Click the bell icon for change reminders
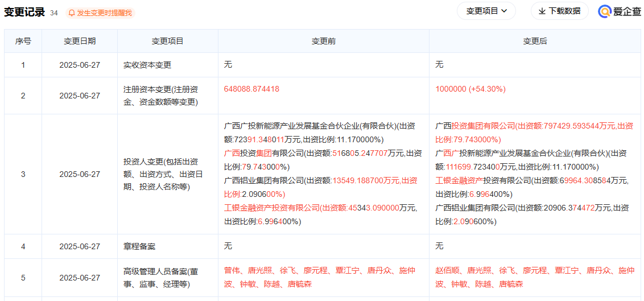Screen dimensions: 644x301 pyautogui.click(x=72, y=13)
